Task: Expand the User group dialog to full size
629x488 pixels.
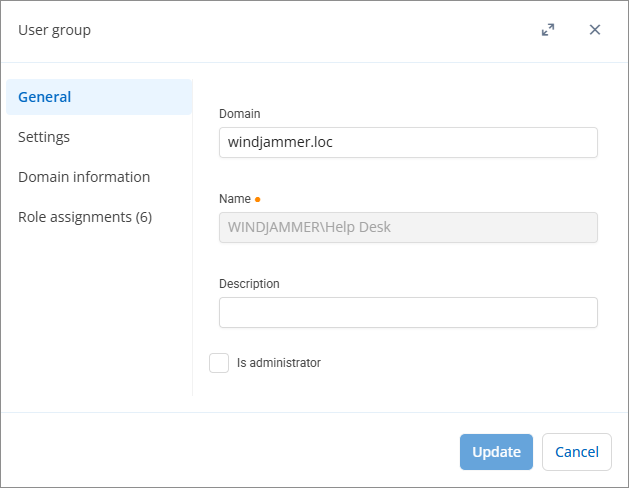Action: 548,30
